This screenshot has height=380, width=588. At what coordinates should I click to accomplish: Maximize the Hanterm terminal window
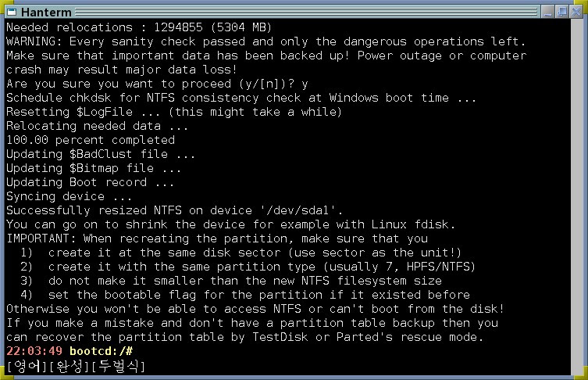[x=561, y=12]
